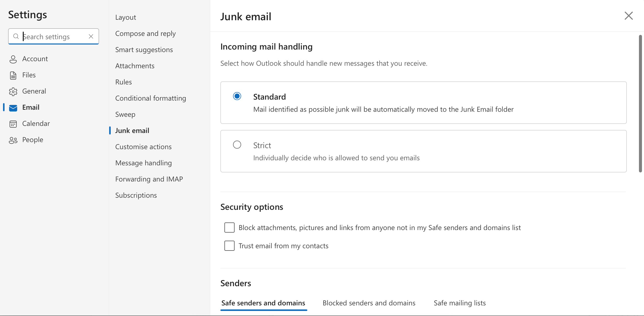Viewport: 644px width, 316px height.
Task: Switch to the Blocked senders and domains tab
Action: pyautogui.click(x=369, y=303)
